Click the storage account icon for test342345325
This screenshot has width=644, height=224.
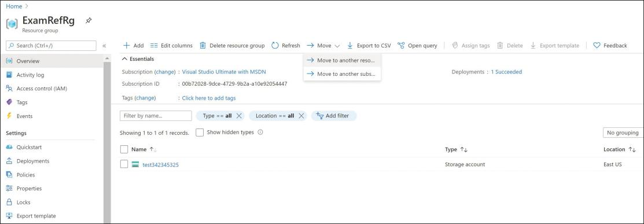[135, 164]
